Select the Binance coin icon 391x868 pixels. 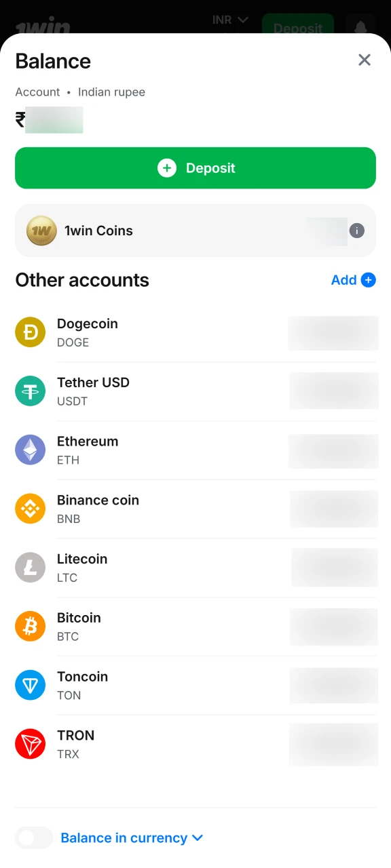[30, 509]
